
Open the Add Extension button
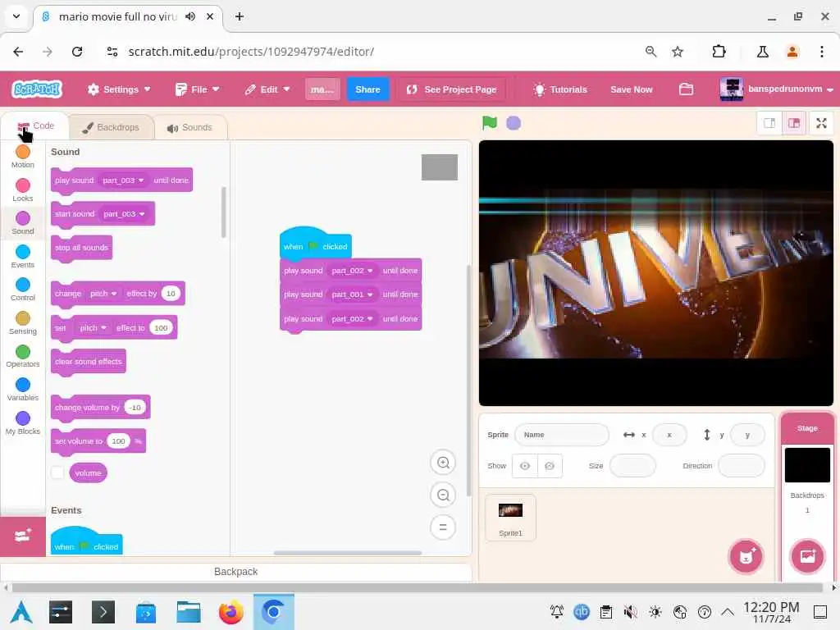pyautogui.click(x=23, y=536)
